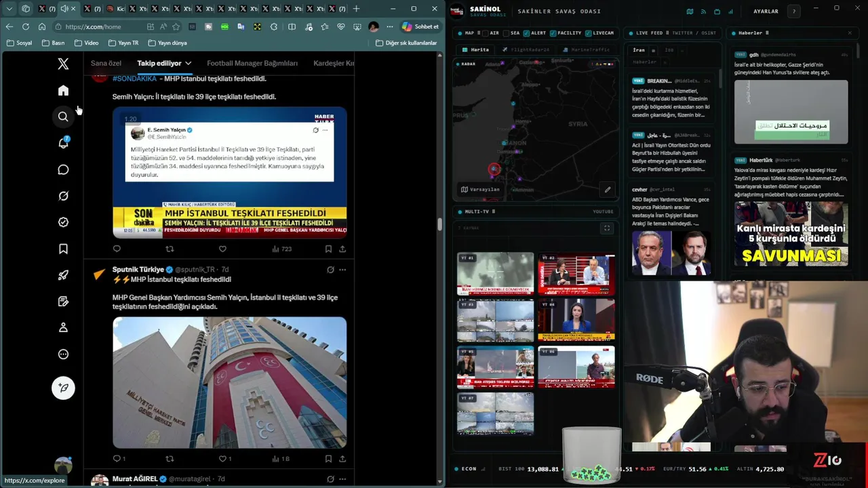Open the Video bookmarks folder

point(86,43)
